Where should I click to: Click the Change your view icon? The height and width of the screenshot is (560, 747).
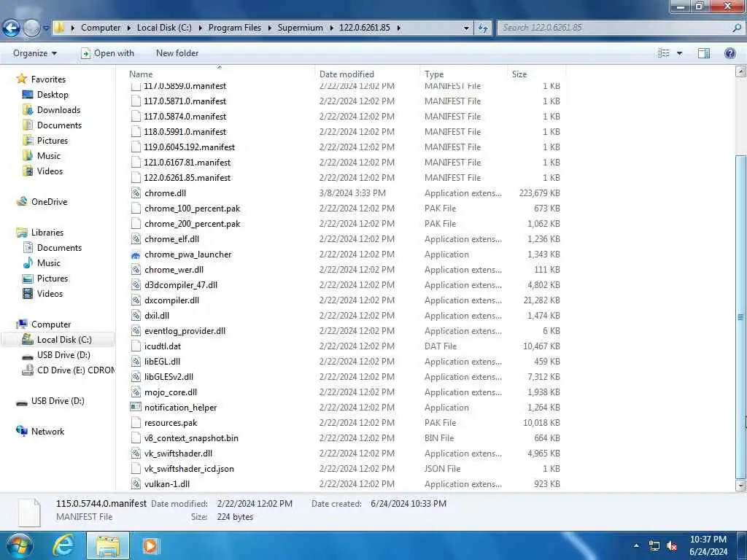[x=664, y=53]
